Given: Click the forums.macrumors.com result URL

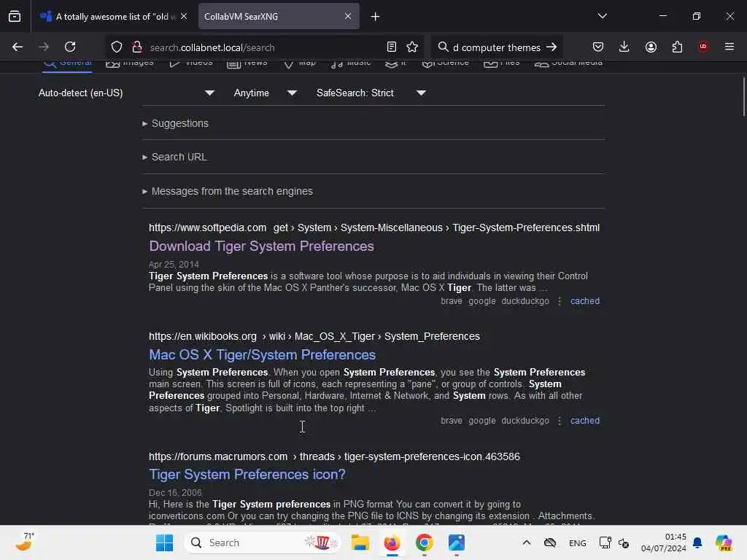Looking at the screenshot, I should point(334,456).
